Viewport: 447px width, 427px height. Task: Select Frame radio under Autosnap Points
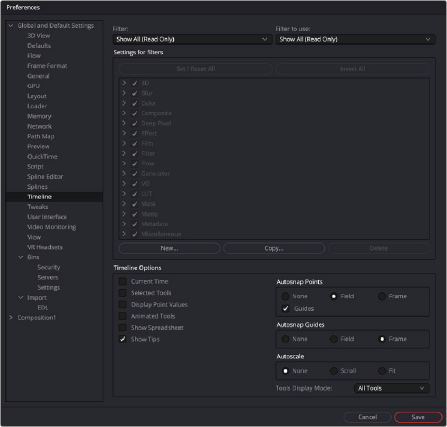pos(382,296)
